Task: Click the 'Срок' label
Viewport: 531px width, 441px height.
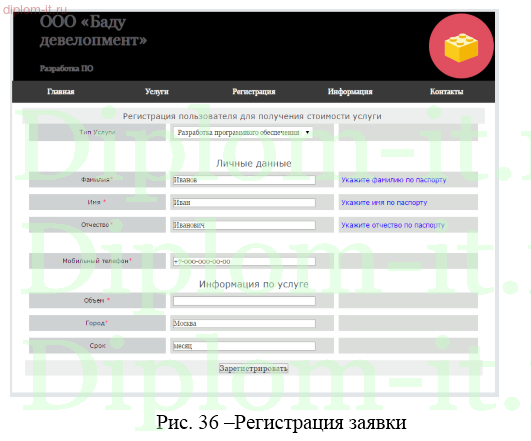Action: (98, 346)
